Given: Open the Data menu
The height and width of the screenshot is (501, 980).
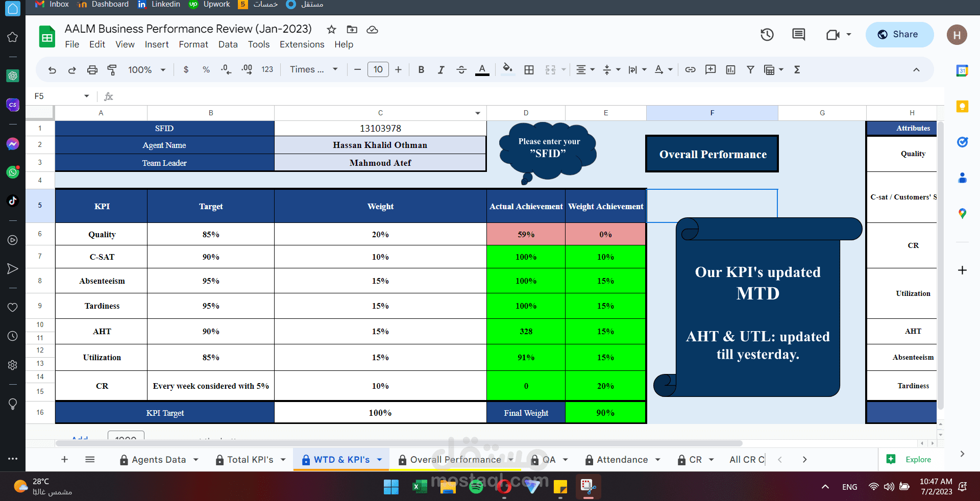Looking at the screenshot, I should 228,44.
